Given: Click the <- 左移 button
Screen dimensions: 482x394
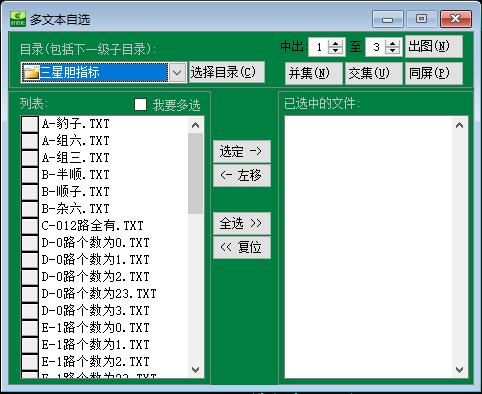Looking at the screenshot, I should point(242,175).
